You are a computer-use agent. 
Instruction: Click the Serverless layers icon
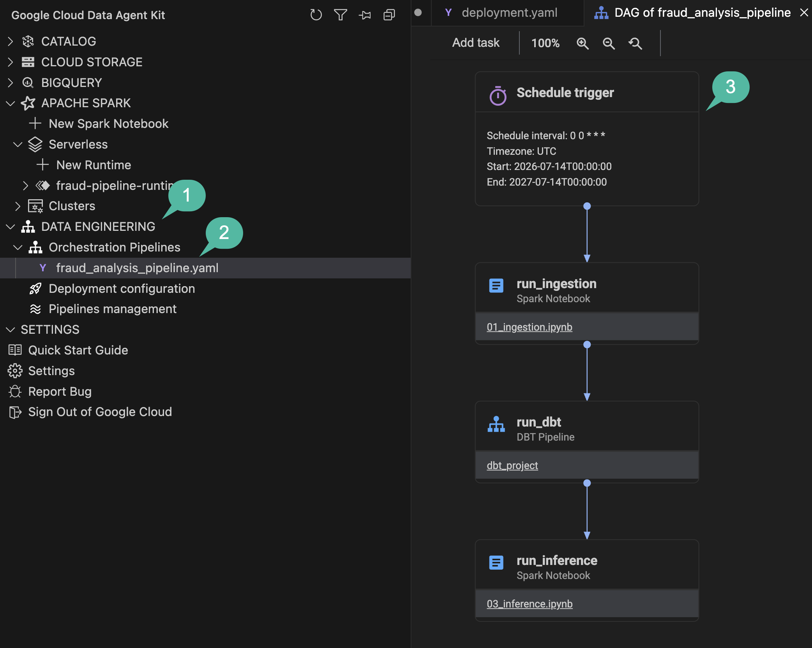pos(35,144)
